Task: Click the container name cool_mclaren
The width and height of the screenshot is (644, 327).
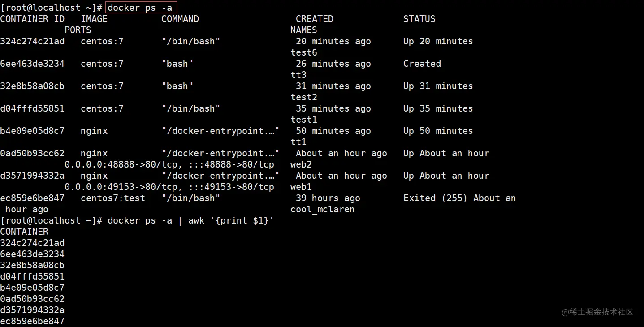Action: pos(323,209)
